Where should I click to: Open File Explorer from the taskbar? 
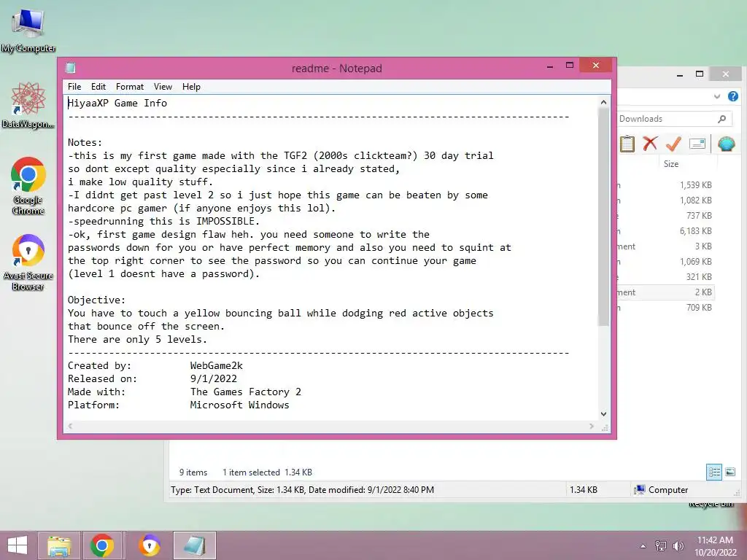pos(59,545)
